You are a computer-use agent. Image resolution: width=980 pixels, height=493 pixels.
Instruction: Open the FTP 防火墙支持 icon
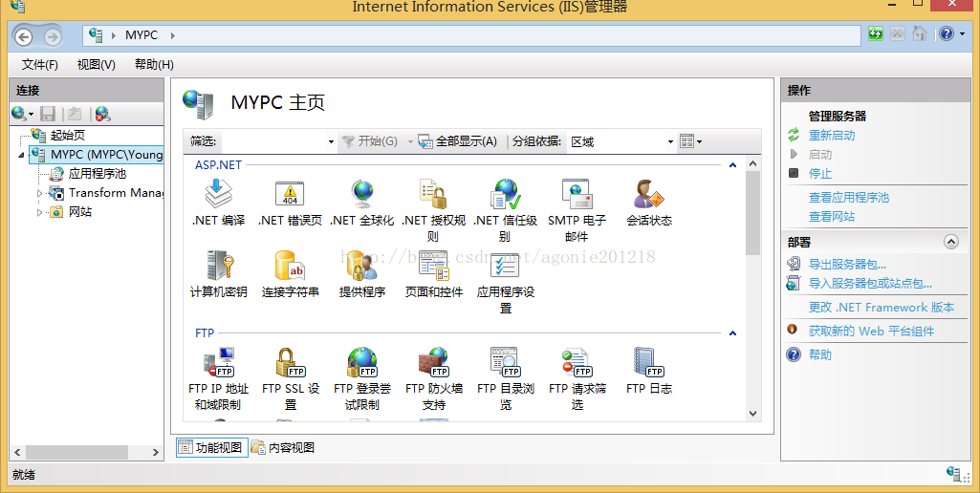tap(434, 362)
